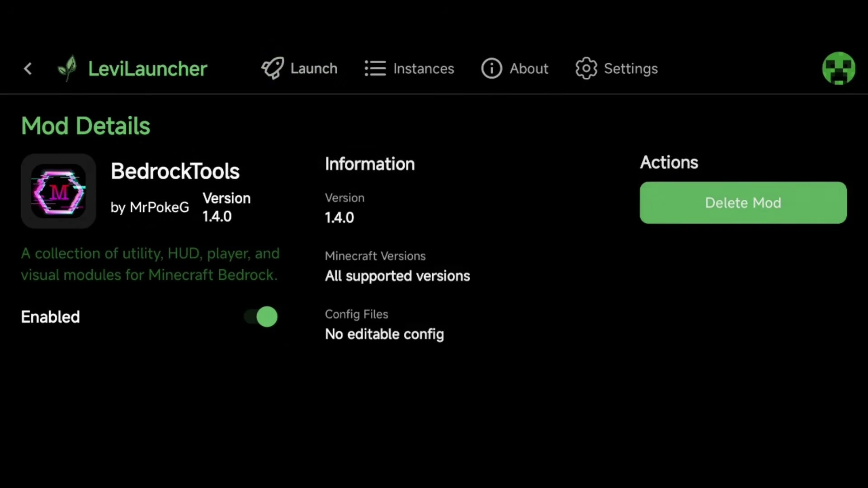This screenshot has height=488, width=868.
Task: Click the LeviLauncher title text
Action: (x=147, y=69)
